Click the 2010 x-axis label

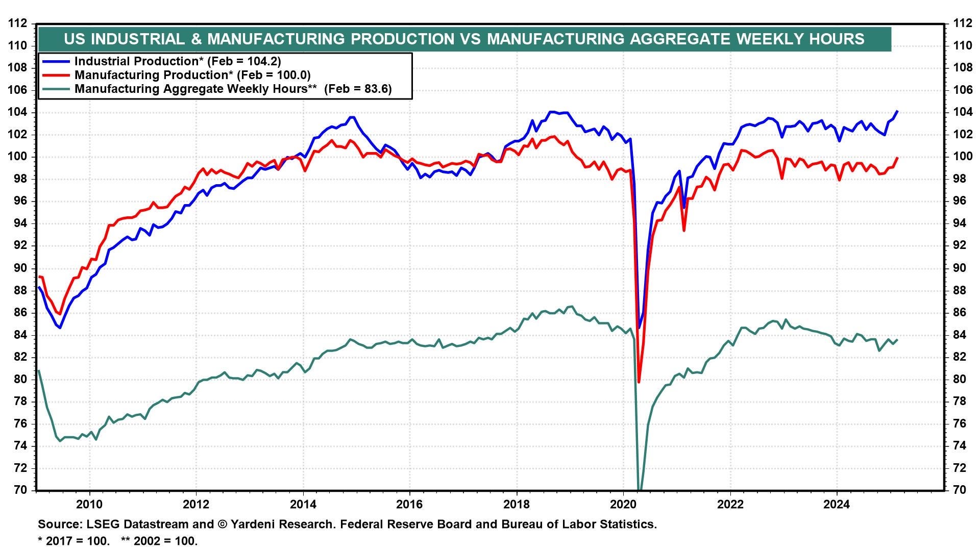click(x=90, y=505)
